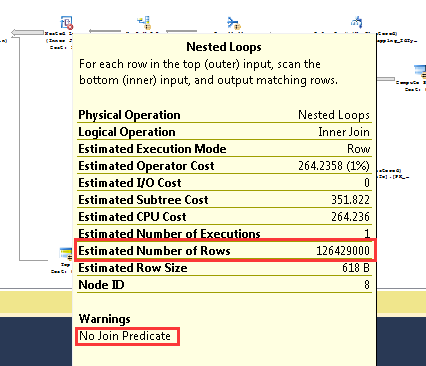Click the '351.822' subtree cost value
426x366 pixels.
(350, 200)
